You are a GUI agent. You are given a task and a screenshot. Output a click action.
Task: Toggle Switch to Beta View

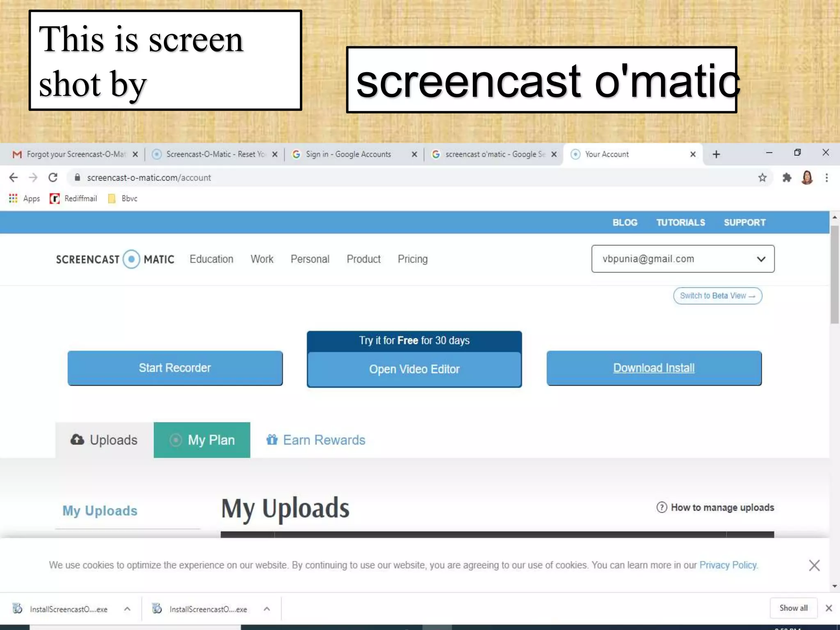717,296
